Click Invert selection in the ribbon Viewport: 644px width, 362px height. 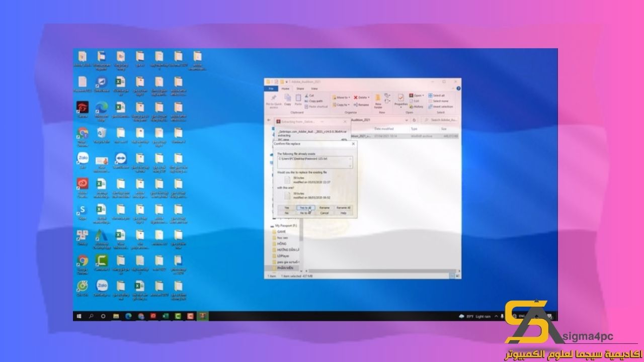pos(440,107)
